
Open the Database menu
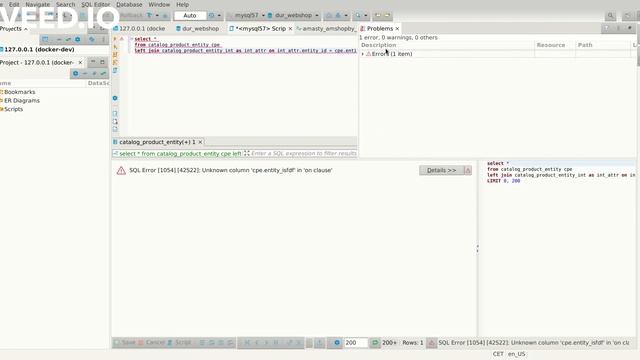(x=129, y=4)
